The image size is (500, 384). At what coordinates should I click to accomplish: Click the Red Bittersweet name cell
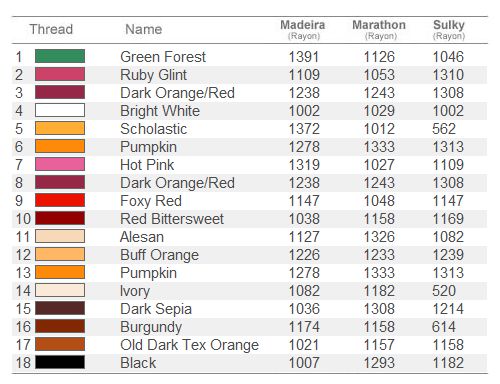[x=172, y=219]
